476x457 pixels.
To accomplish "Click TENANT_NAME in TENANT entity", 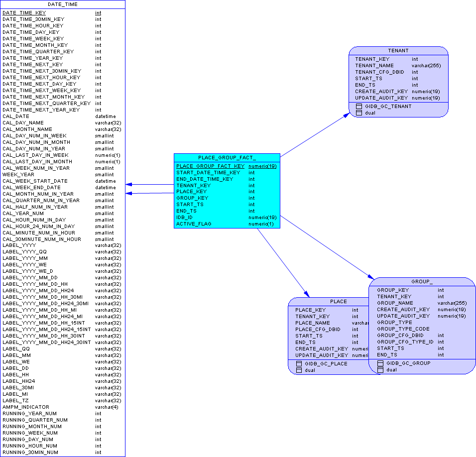I will [x=374, y=66].
